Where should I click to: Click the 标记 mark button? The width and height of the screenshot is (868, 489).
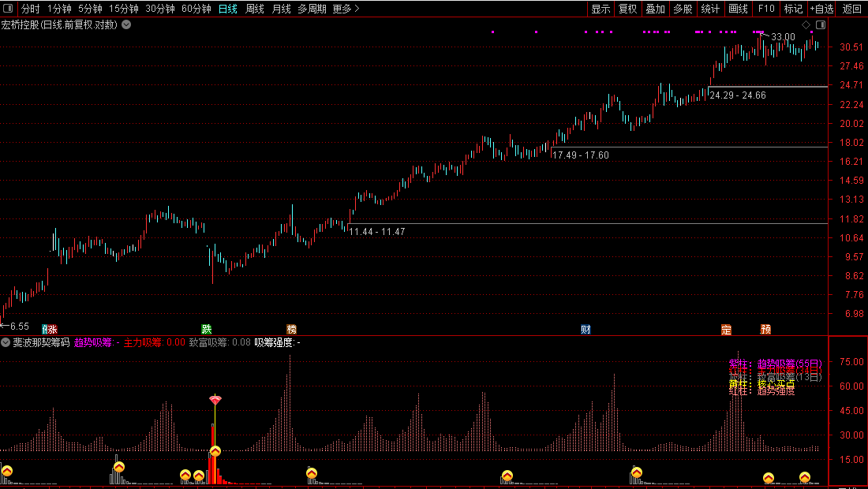[793, 9]
